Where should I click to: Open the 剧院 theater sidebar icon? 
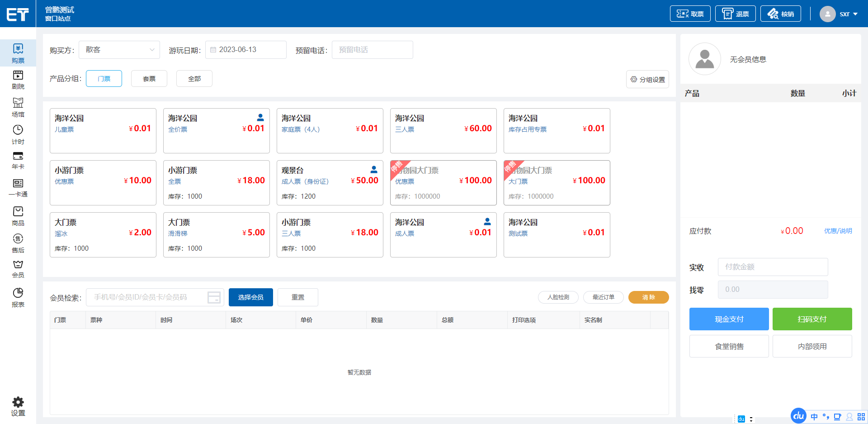tap(18, 76)
